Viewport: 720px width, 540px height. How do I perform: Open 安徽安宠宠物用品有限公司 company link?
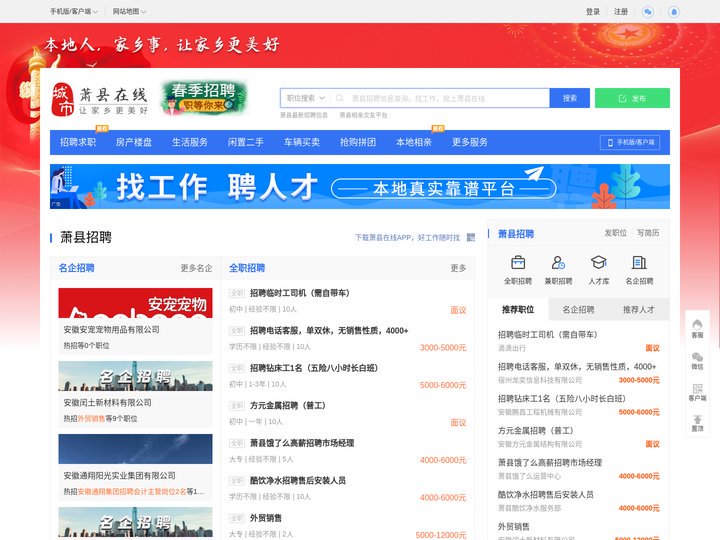click(x=112, y=330)
